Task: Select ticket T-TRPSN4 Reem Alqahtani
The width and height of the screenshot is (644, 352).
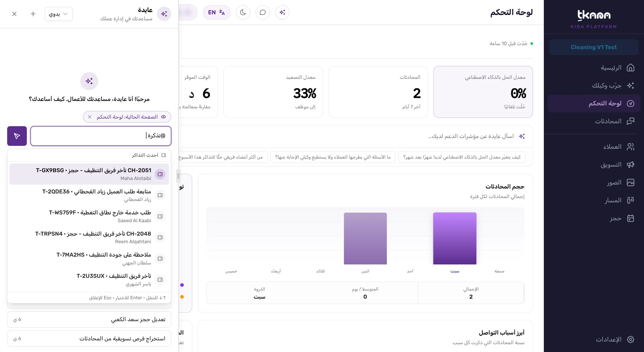Action: point(89,237)
